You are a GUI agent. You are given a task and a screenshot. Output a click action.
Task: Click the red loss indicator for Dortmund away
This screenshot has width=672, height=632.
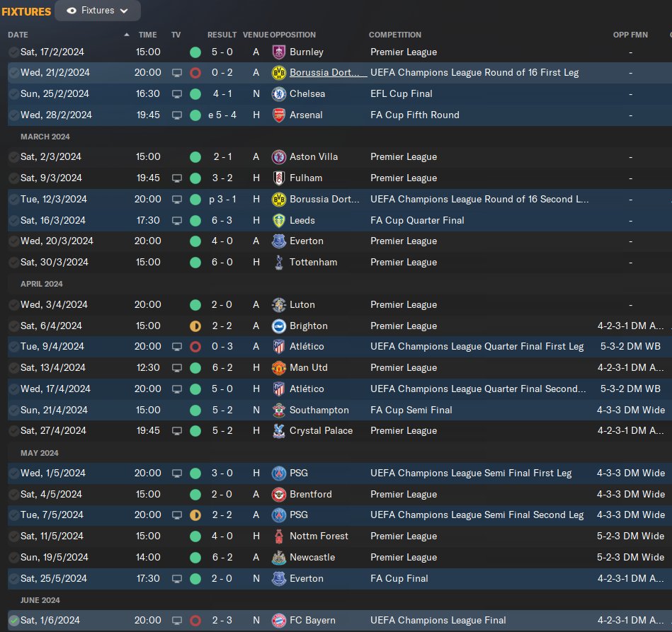[195, 73]
